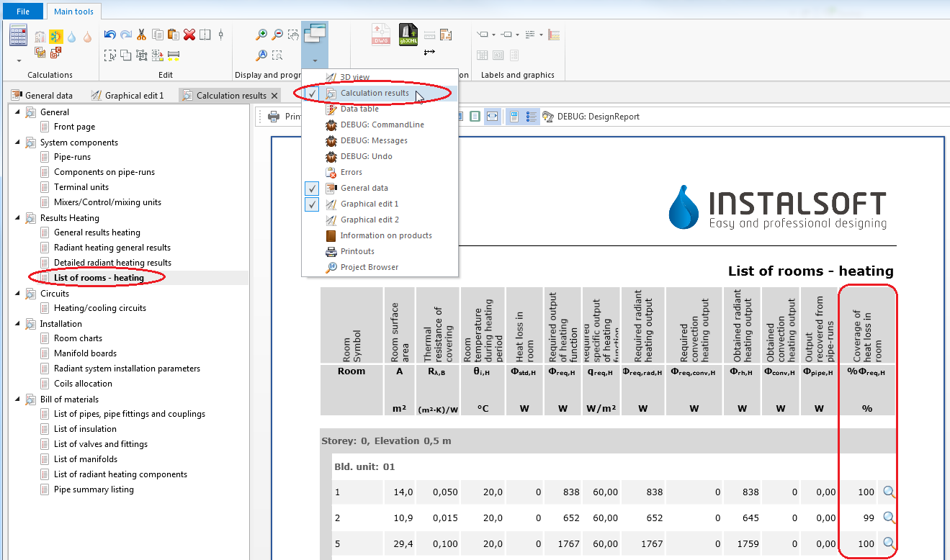Open details magnifier for room 2 row
This screenshot has width=950, height=560.
pos(889,518)
